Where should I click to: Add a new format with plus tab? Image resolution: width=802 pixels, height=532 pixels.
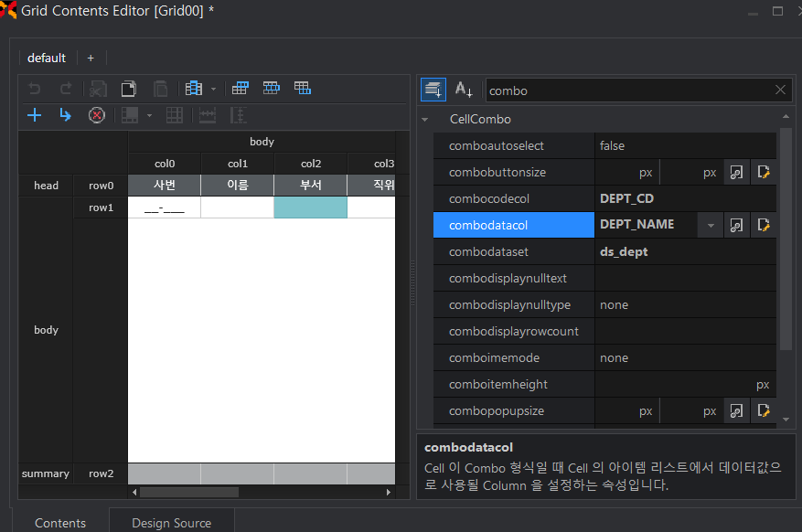(x=91, y=58)
